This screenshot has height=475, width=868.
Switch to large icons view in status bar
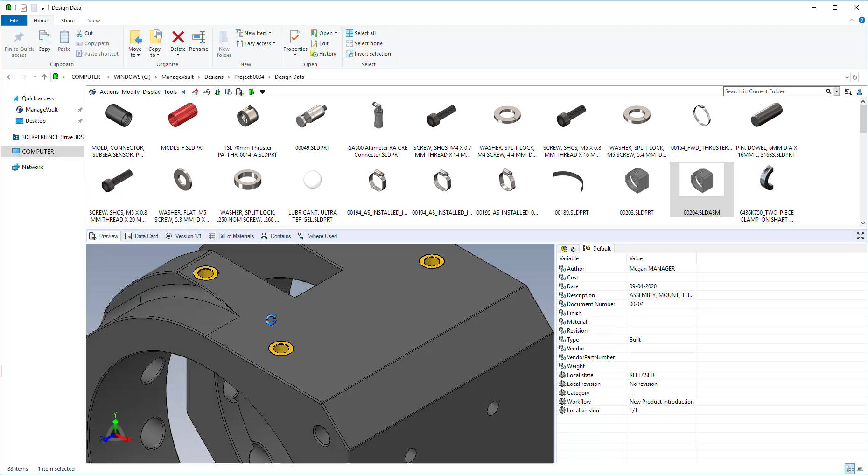coord(860,468)
